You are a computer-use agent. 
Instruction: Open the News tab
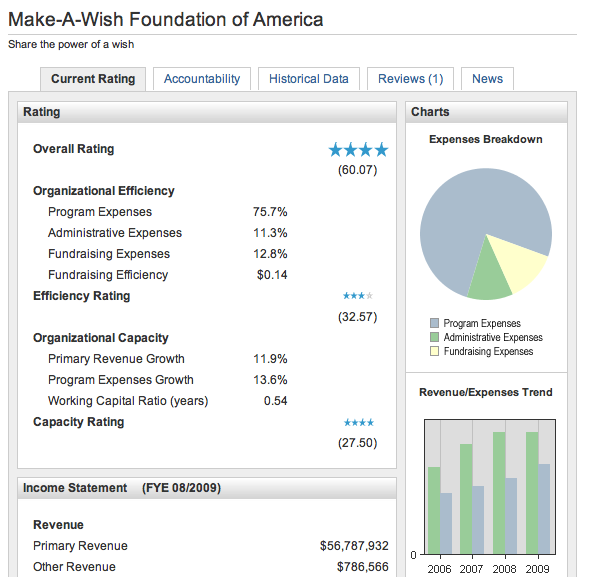pyautogui.click(x=487, y=79)
